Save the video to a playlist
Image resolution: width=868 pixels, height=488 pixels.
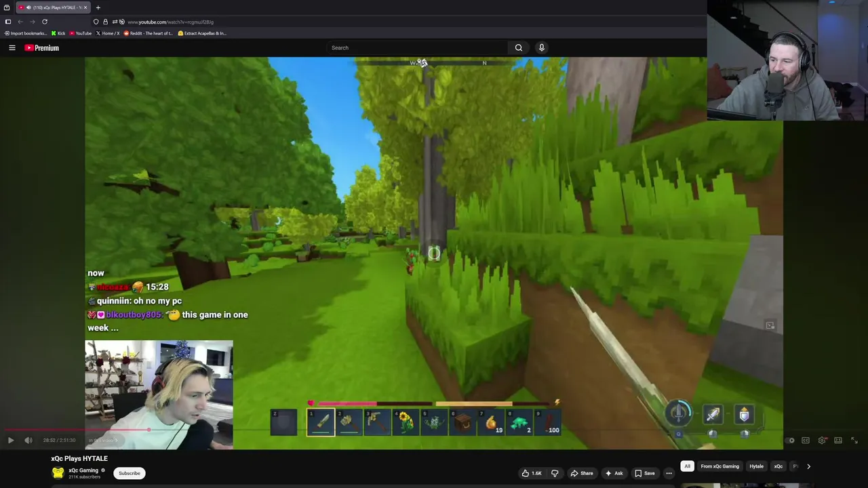(644, 473)
